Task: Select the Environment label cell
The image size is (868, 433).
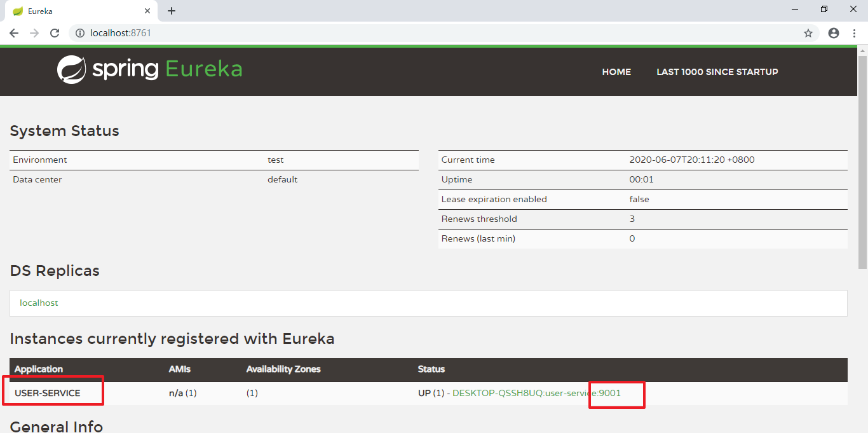Action: coord(40,160)
